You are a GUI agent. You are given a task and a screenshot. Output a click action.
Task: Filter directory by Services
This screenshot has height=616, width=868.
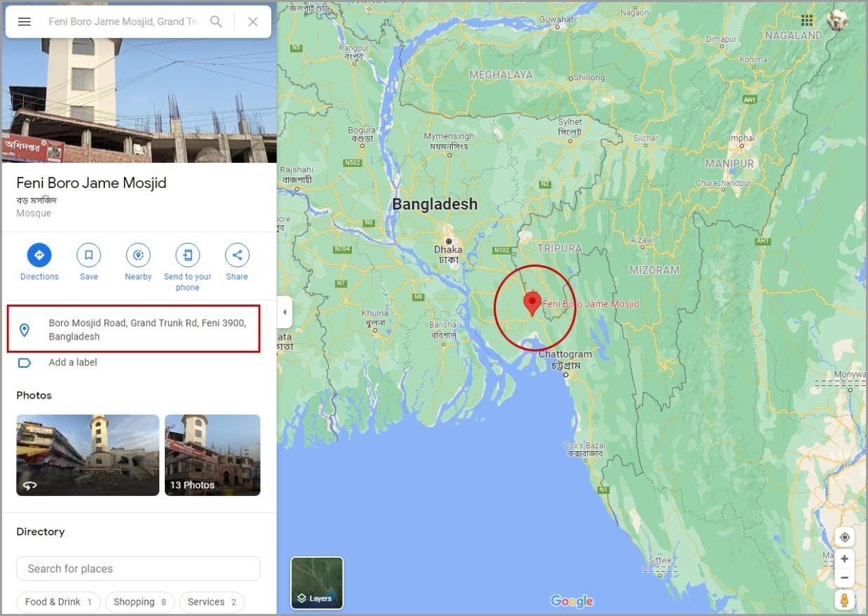coord(212,602)
